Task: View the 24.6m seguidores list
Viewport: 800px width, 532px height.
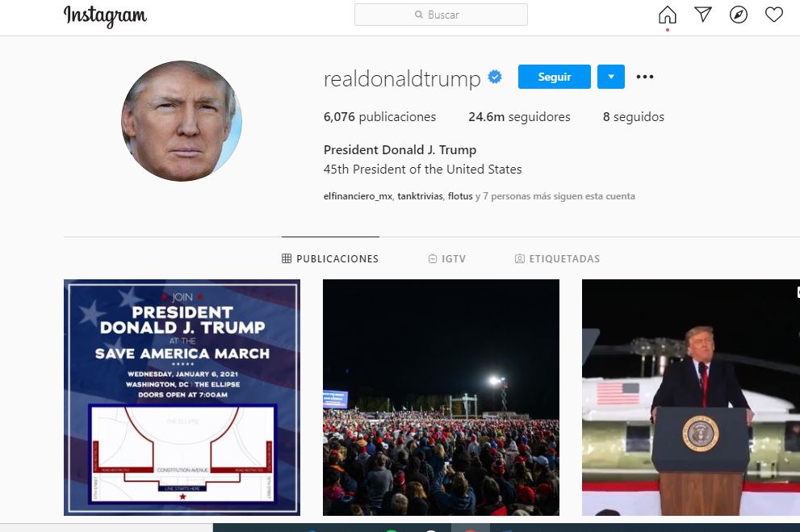Action: [x=519, y=117]
